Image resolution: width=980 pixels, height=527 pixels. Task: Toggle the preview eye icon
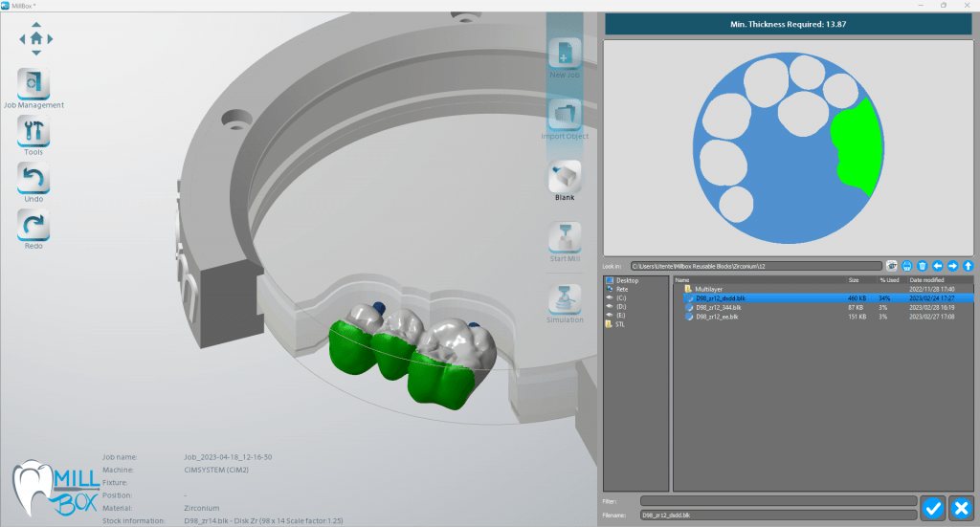coord(892,266)
